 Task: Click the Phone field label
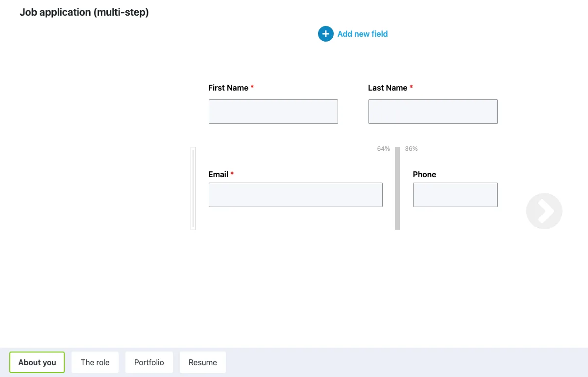[x=424, y=174]
